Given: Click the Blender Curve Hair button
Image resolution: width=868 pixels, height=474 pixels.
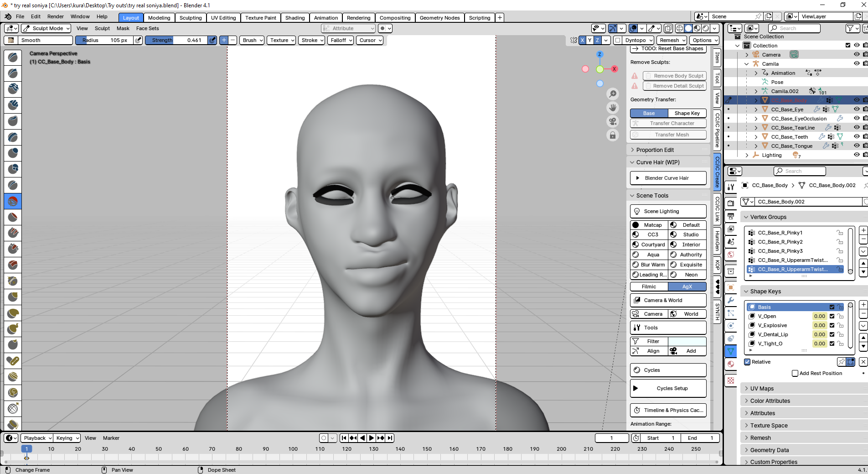Looking at the screenshot, I should [668, 178].
